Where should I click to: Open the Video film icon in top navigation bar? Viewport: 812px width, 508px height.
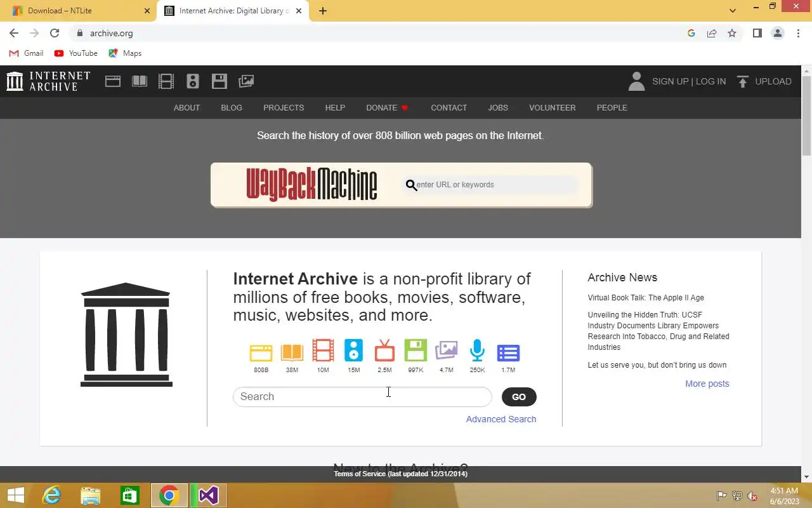point(166,81)
